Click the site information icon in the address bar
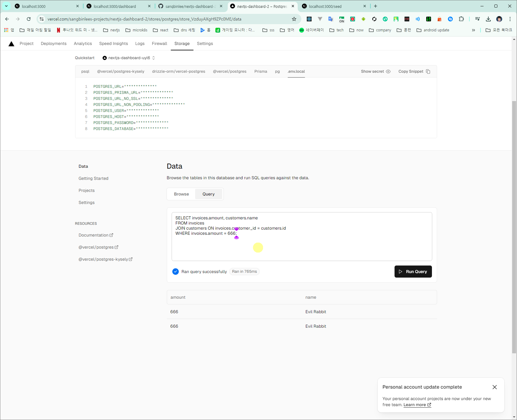The image size is (517, 420). [42, 19]
